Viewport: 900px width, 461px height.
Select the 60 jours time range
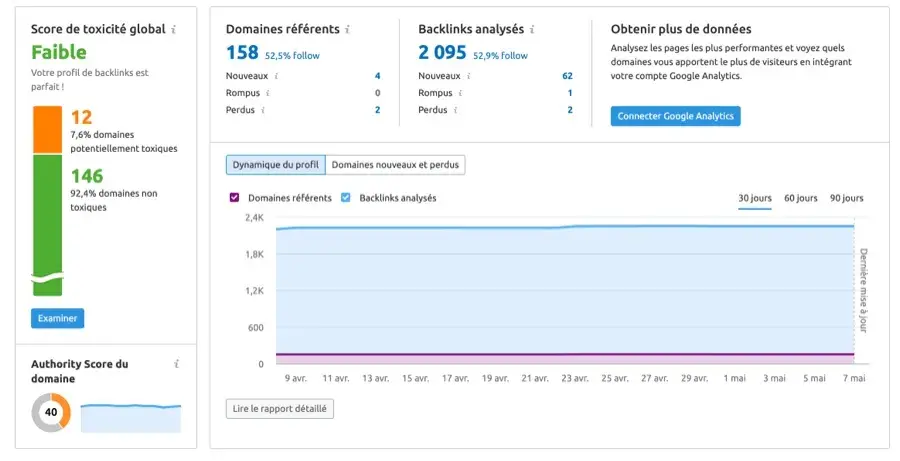pyautogui.click(x=801, y=198)
